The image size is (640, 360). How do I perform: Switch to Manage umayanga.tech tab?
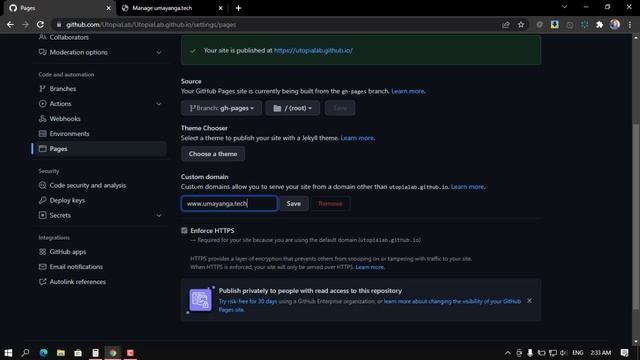tap(171, 8)
